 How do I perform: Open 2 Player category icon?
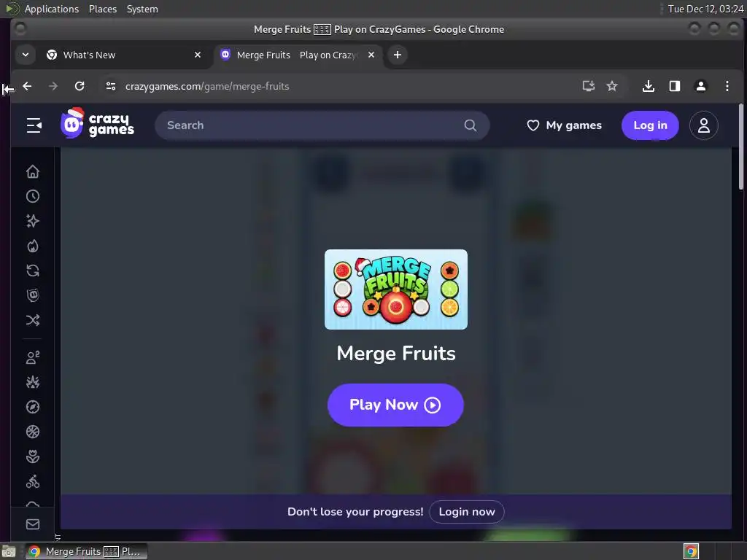coord(32,357)
